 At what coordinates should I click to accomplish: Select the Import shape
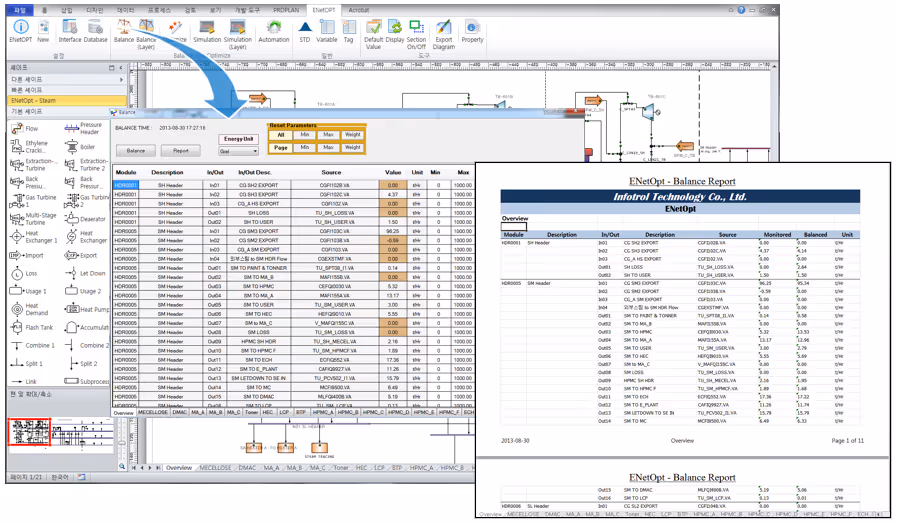(26, 255)
